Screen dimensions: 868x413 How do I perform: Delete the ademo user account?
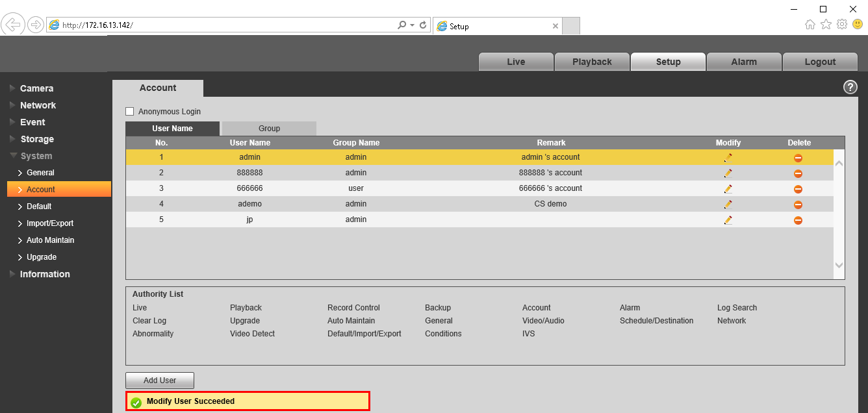tap(798, 205)
